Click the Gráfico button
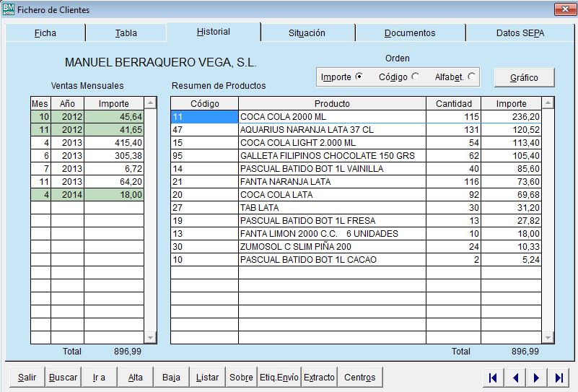The width and height of the screenshot is (578, 392). (525, 77)
